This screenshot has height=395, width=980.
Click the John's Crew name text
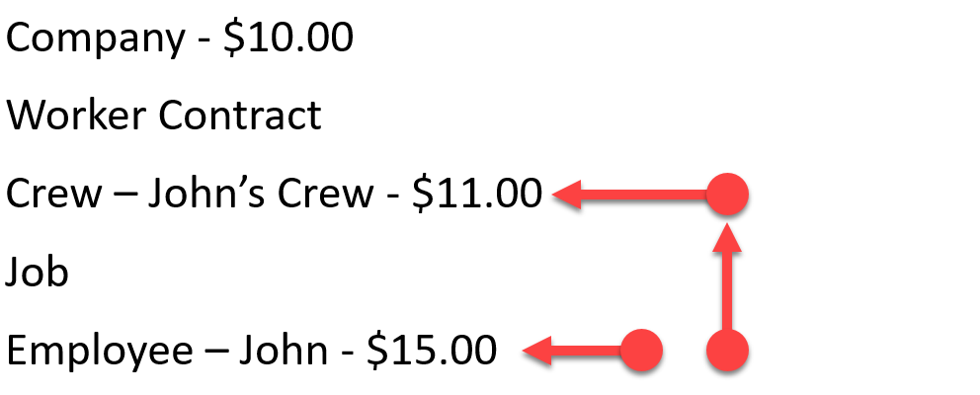(x=260, y=194)
